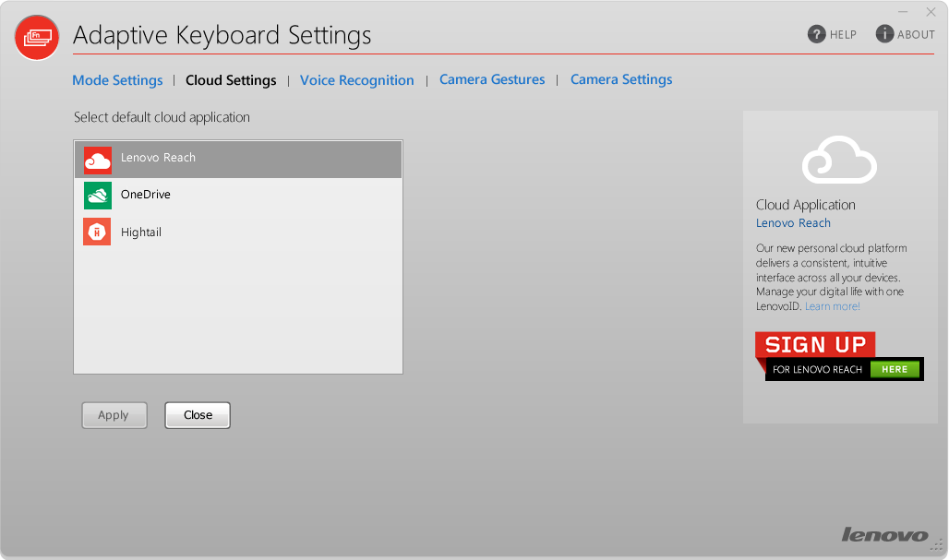
Task: Click the Hightail hexagon icon
Action: click(x=97, y=232)
